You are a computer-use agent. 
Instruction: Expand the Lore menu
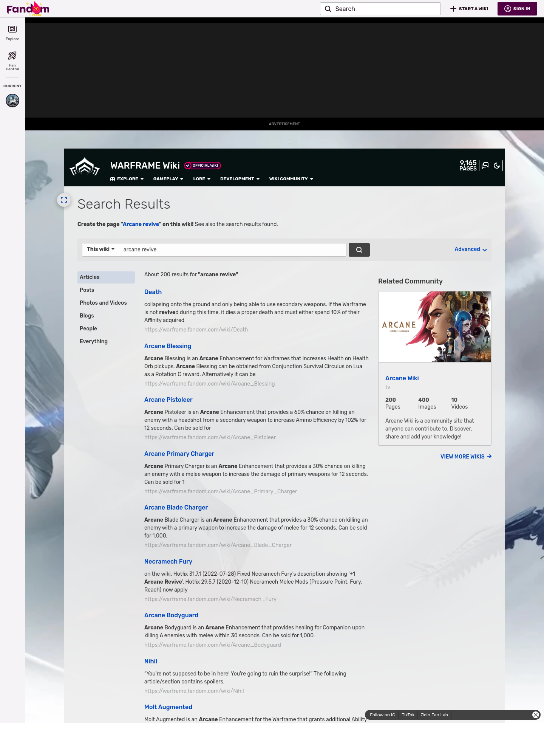tap(202, 179)
